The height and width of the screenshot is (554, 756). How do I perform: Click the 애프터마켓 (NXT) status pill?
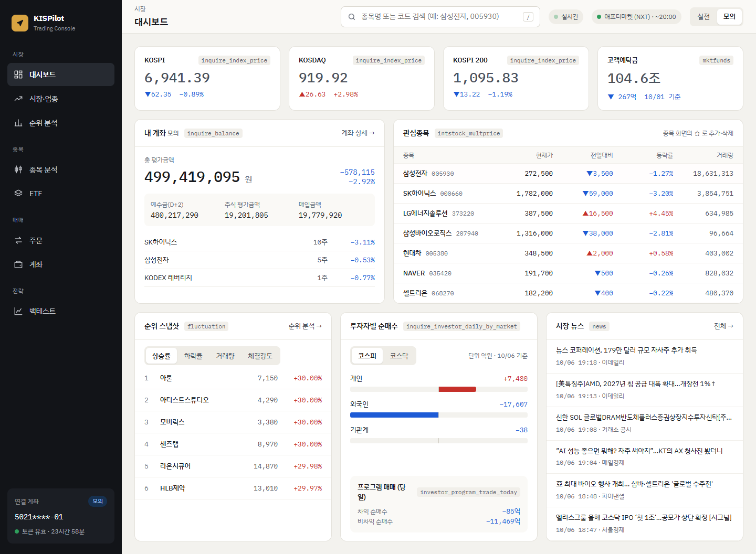pos(636,17)
